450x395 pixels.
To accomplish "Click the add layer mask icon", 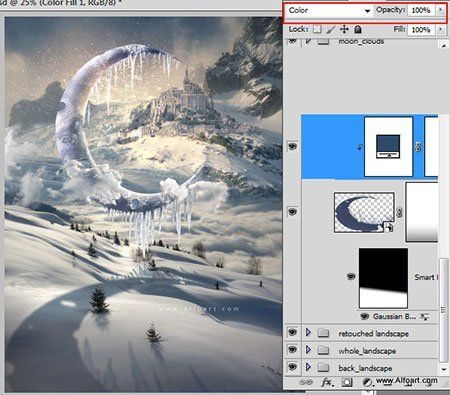I will pyautogui.click(x=347, y=382).
